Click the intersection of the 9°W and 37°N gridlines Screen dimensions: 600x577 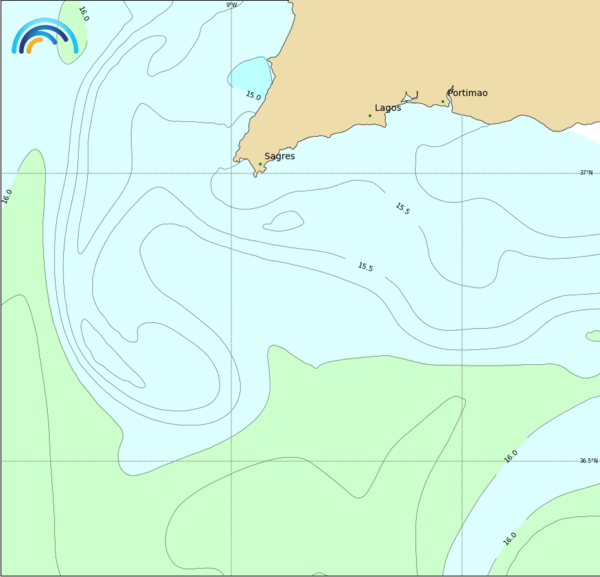232,173
